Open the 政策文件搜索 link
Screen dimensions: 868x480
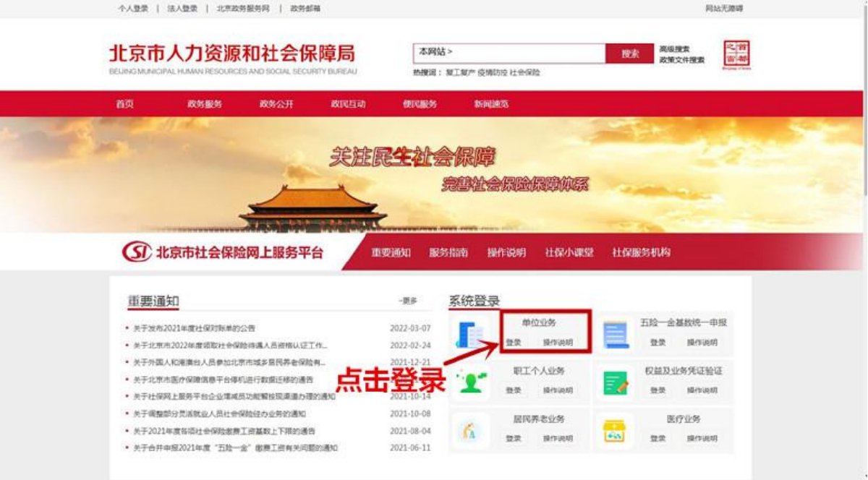click(681, 60)
